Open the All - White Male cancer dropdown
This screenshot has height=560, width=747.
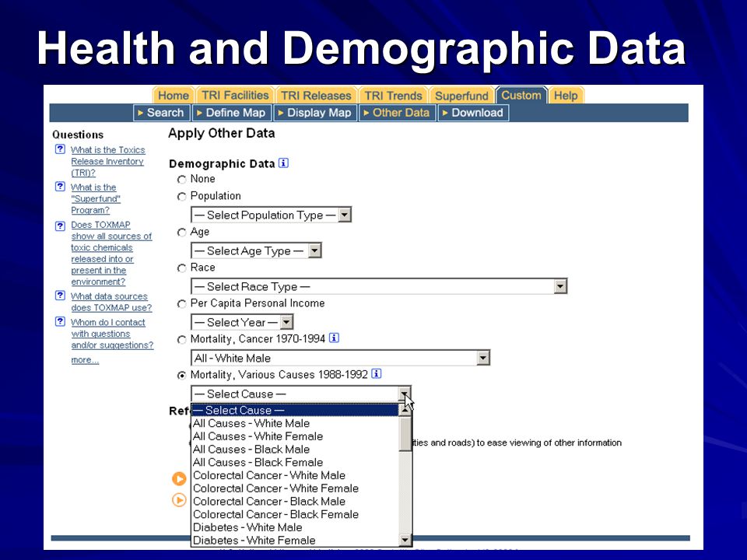[x=340, y=358]
